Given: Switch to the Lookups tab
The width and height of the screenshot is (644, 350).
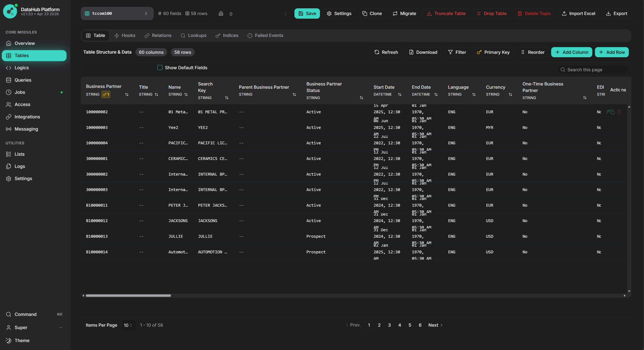Looking at the screenshot, I should point(193,36).
